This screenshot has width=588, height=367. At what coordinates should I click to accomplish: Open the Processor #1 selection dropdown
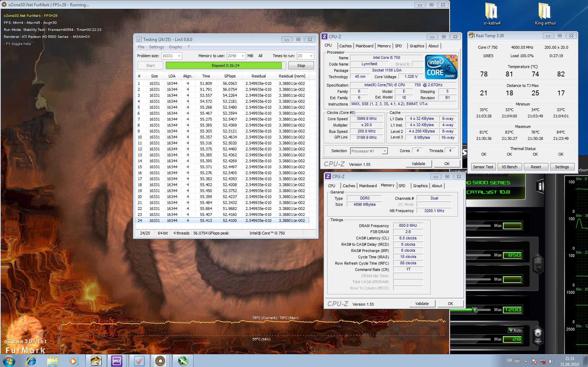pyautogui.click(x=384, y=151)
